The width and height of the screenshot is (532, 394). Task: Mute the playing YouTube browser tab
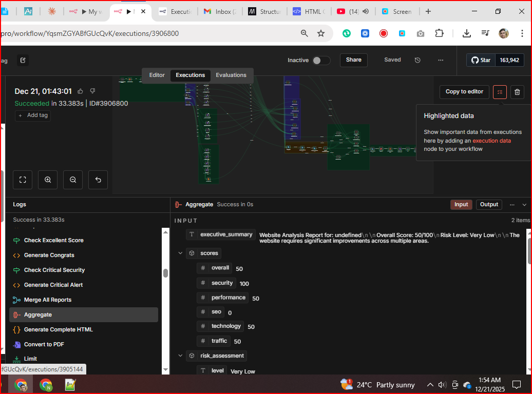(365, 11)
